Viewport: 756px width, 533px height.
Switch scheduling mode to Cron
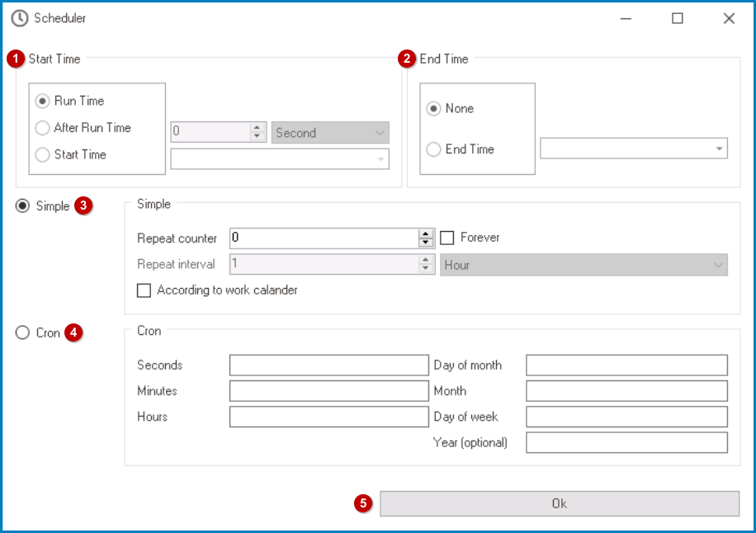pos(22,333)
